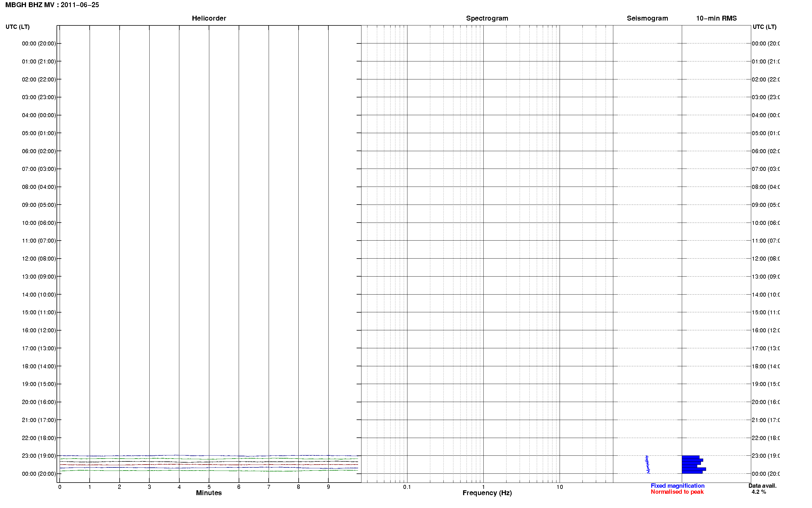
Task: Click the left "03:00 (23:00)" time label
Action: 39,97
